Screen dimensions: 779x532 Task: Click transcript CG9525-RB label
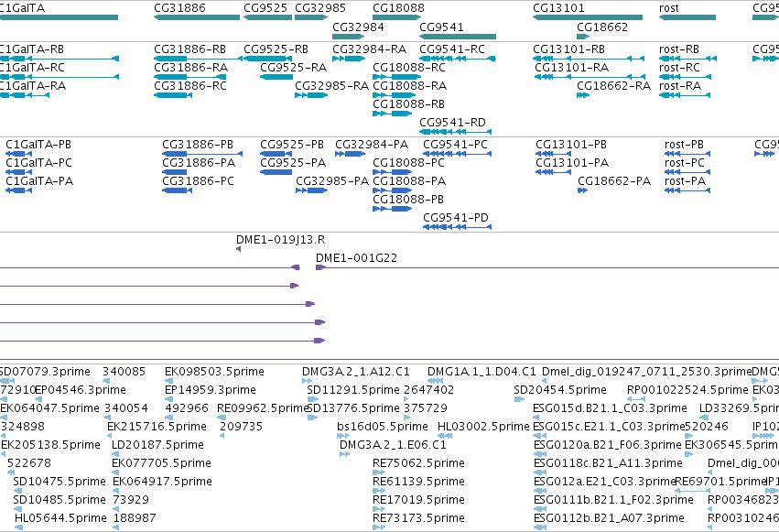click(276, 49)
